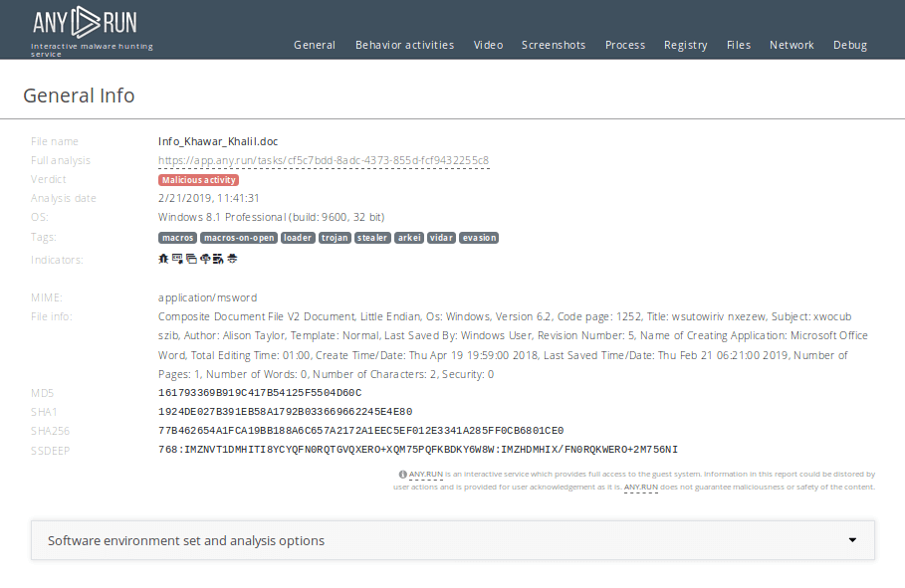The image size is (905, 588).
Task: Jump to the Screenshots section
Action: pyautogui.click(x=554, y=45)
